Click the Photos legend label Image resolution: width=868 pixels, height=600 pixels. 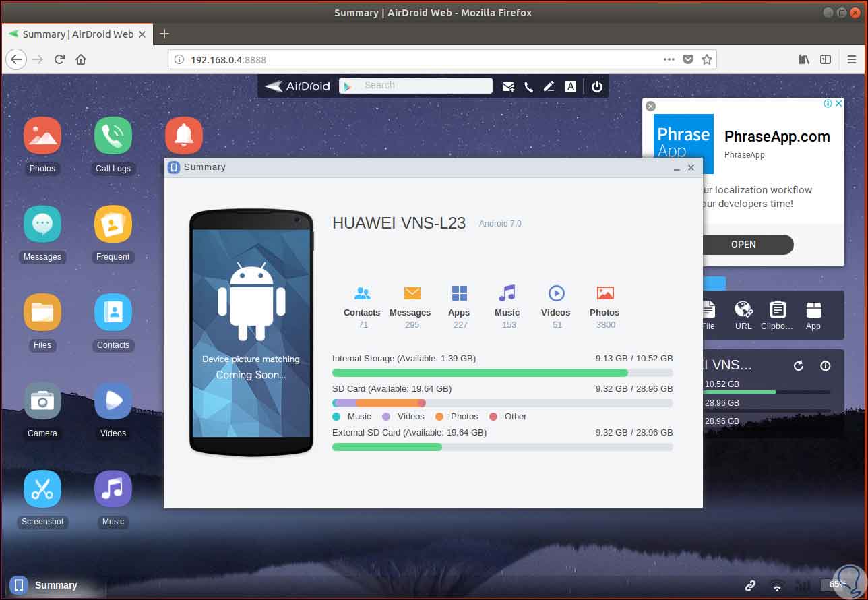pos(464,417)
